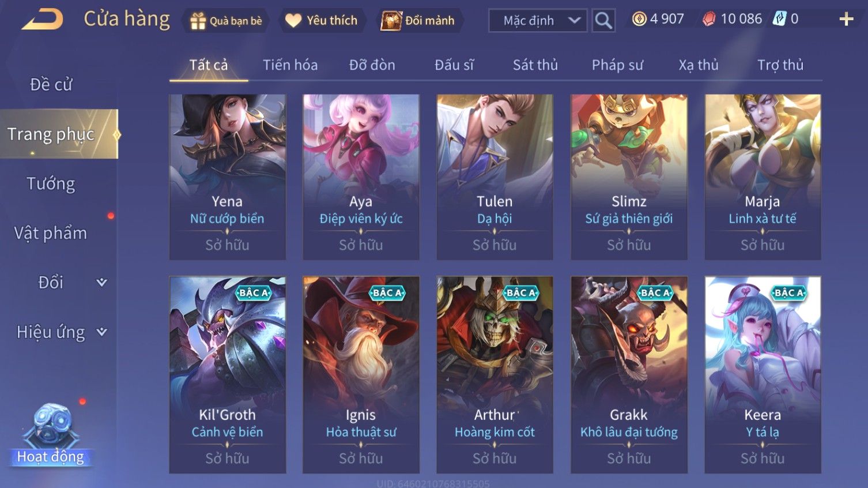Click the red gem currency icon
The image size is (868, 488).
709,19
